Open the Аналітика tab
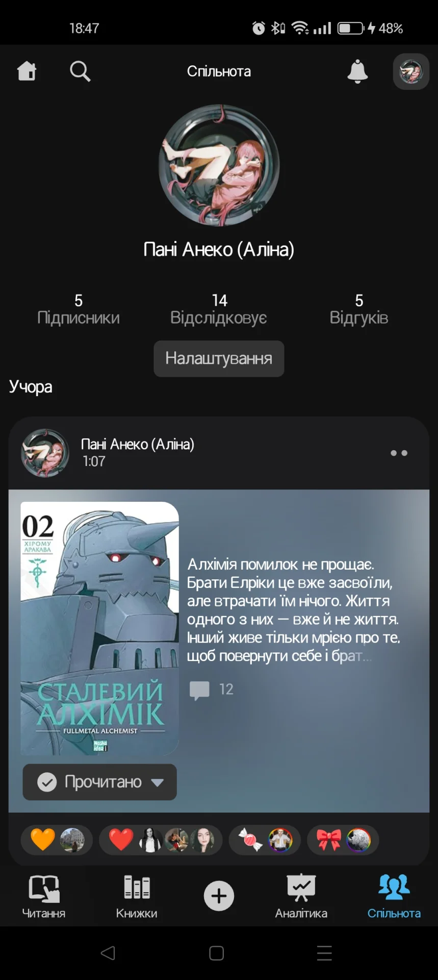 point(301,897)
